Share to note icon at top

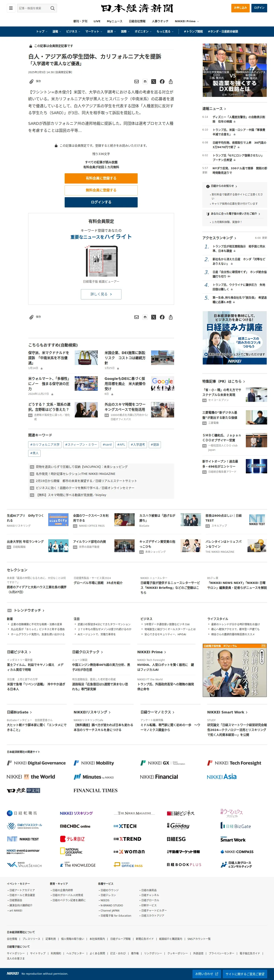point(145,81)
